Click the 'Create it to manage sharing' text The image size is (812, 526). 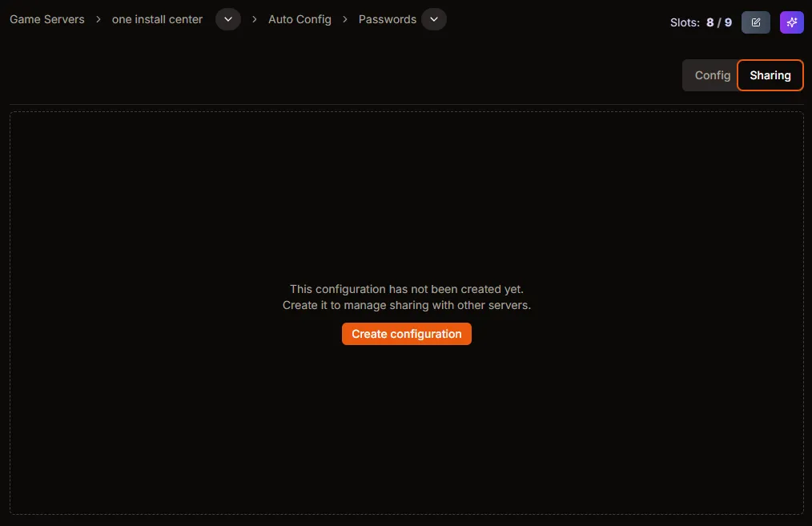click(407, 305)
